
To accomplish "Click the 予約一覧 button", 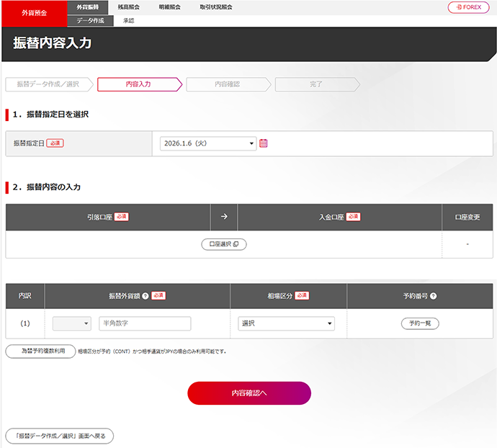I will pos(420,324).
